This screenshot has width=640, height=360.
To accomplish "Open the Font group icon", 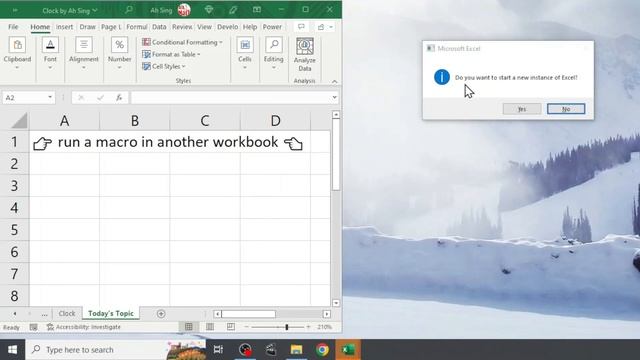I will 50,45.
